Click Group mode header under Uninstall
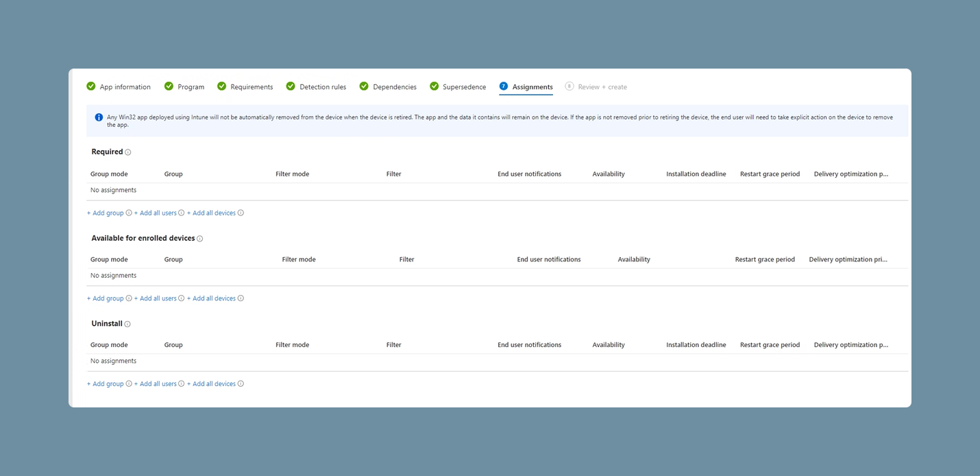980x476 pixels. 109,345
